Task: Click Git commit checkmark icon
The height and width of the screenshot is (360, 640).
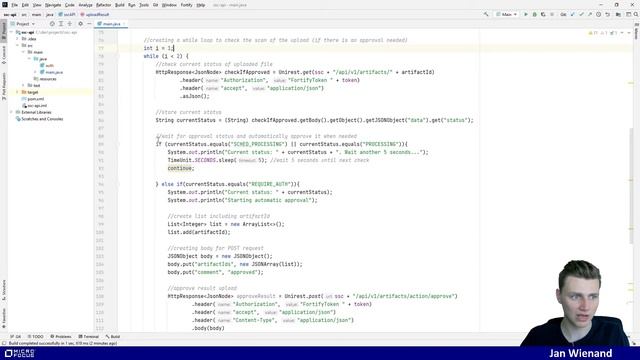Action: pyautogui.click(x=581, y=14)
